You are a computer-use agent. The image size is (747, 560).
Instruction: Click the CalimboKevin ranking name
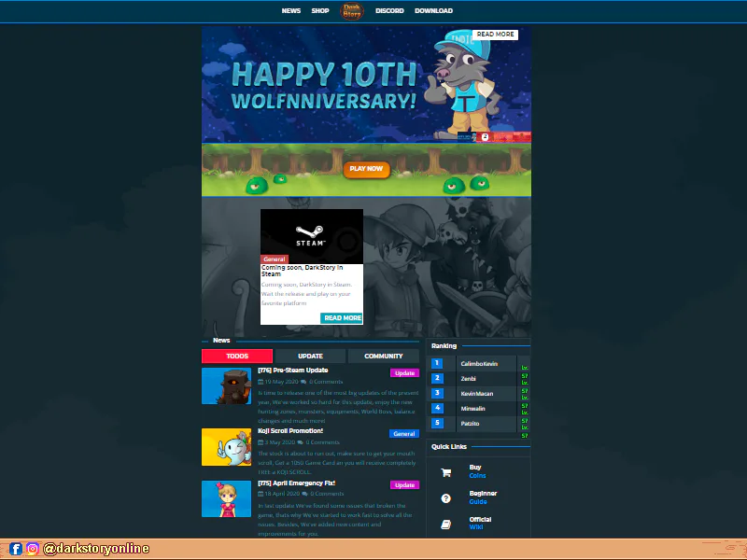[x=479, y=364]
